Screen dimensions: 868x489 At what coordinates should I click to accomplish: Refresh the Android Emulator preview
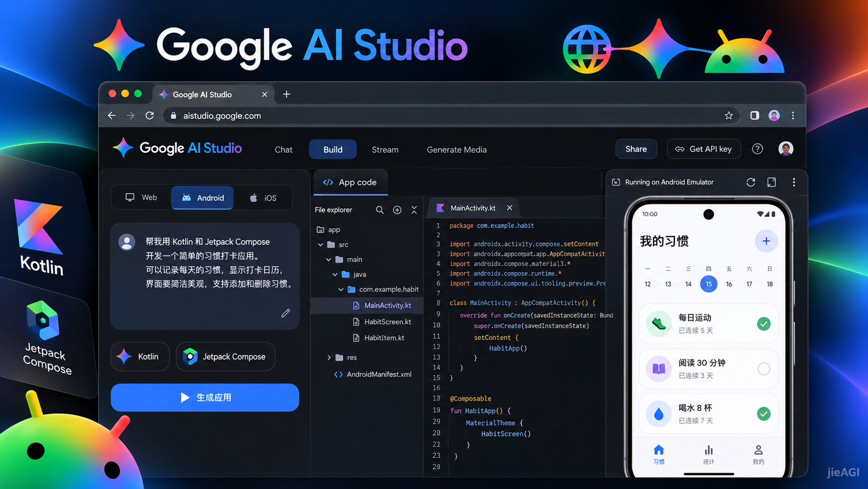pyautogui.click(x=751, y=182)
